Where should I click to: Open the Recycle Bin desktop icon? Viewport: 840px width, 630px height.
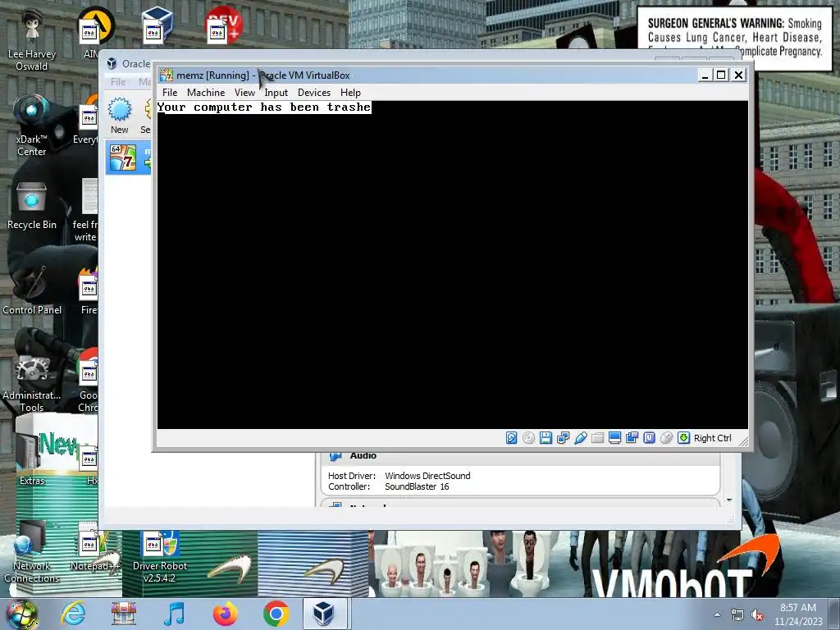point(32,206)
